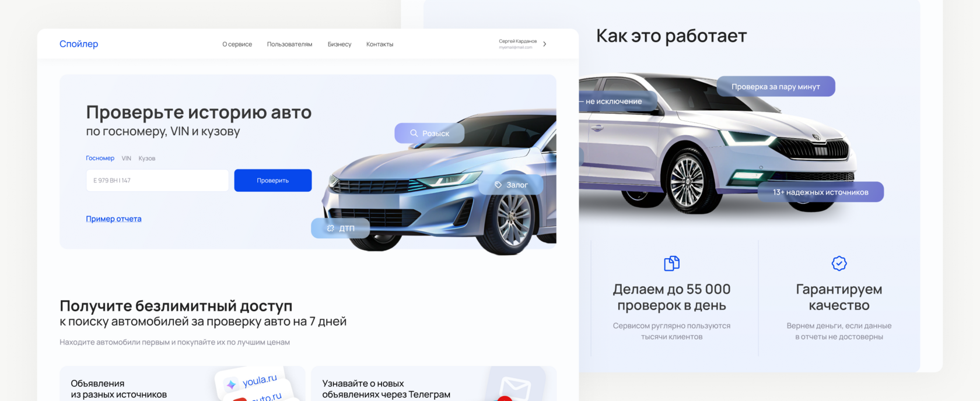980x401 pixels.
Task: Open the О сервисе menu item
Action: pyautogui.click(x=237, y=44)
